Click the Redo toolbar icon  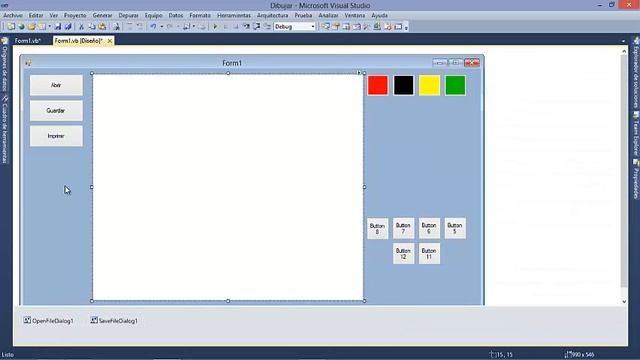tap(170, 27)
